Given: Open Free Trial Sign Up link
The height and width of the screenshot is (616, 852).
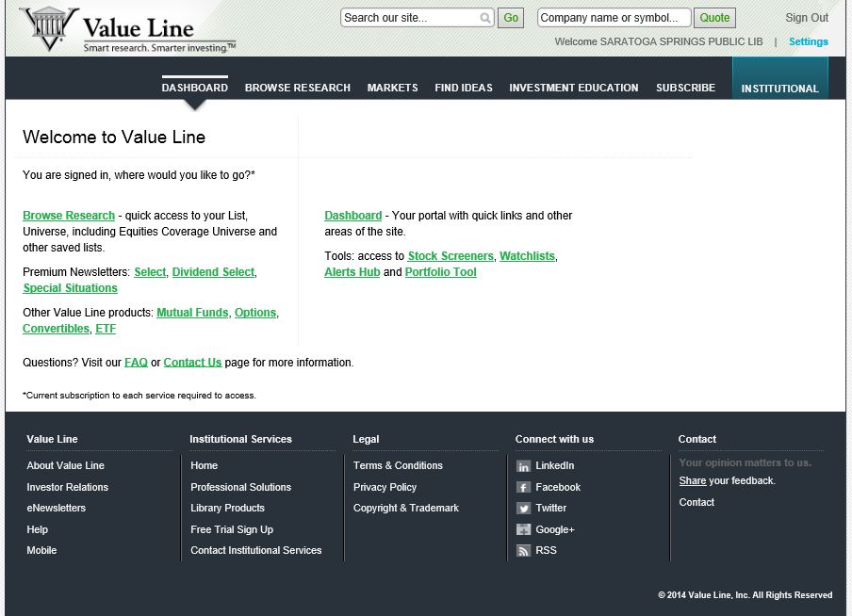Looking at the screenshot, I should tap(232, 529).
